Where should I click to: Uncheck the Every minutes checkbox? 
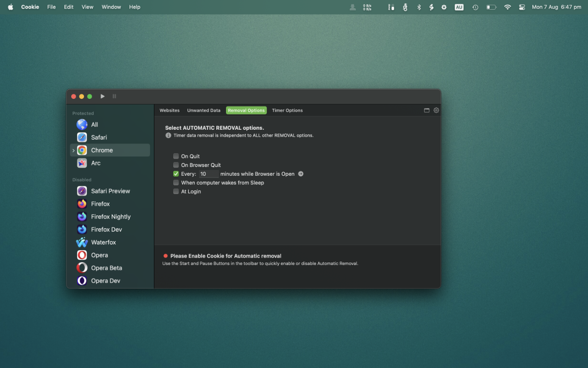tap(176, 174)
